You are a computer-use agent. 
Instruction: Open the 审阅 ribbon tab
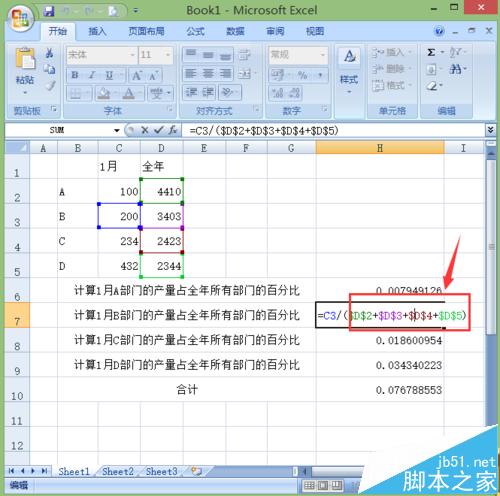click(x=275, y=31)
